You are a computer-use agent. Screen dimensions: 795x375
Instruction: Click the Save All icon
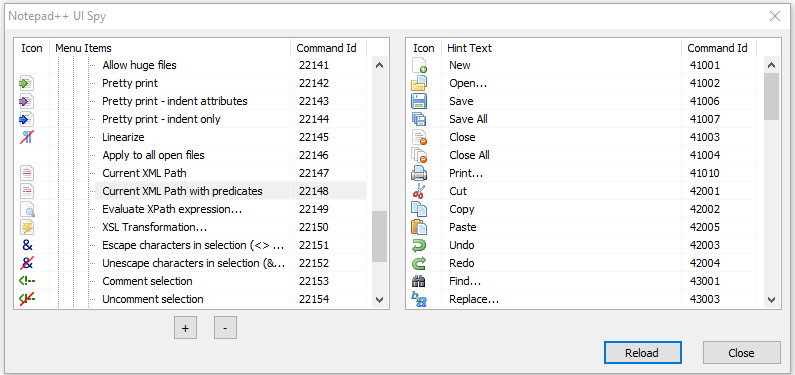click(419, 119)
